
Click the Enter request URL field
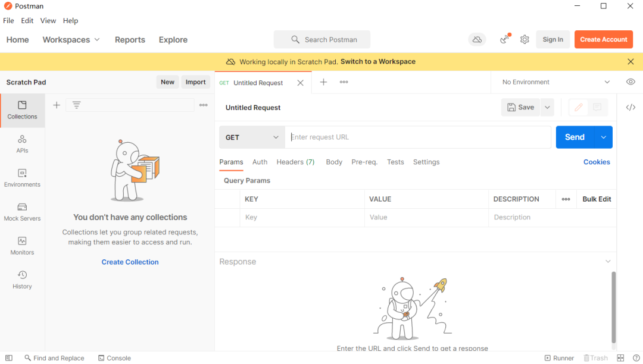coord(418,137)
